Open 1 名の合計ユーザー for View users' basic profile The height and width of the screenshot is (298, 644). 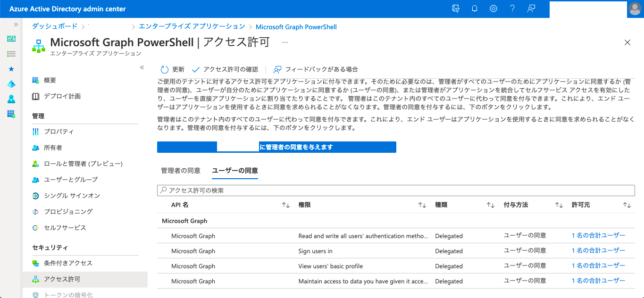pyautogui.click(x=598, y=265)
